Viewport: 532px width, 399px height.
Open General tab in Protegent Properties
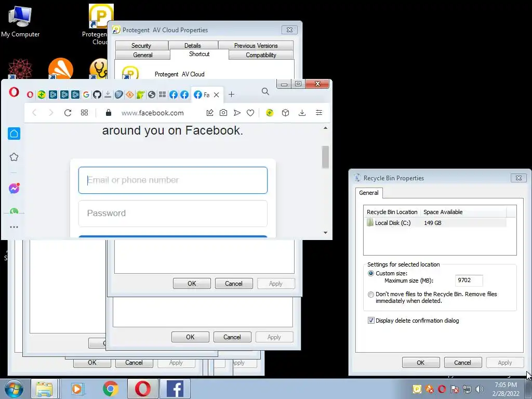click(143, 55)
